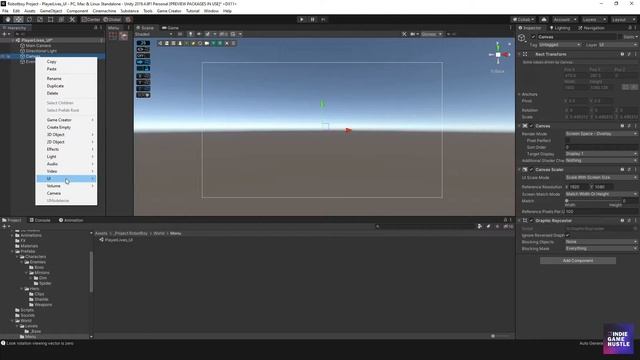Screen dimensions: 640x360
Task: Toggle the Canvas object active checkbox
Action: point(533,37)
